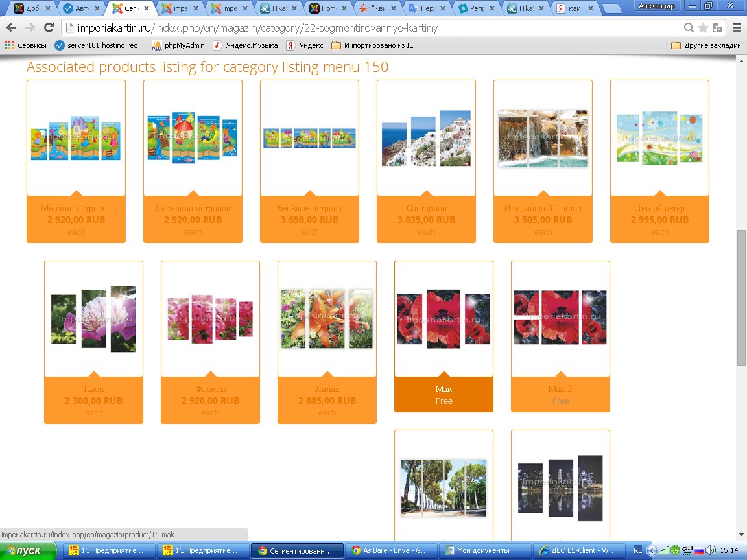Open the Весёлые острова product image

click(x=310, y=138)
